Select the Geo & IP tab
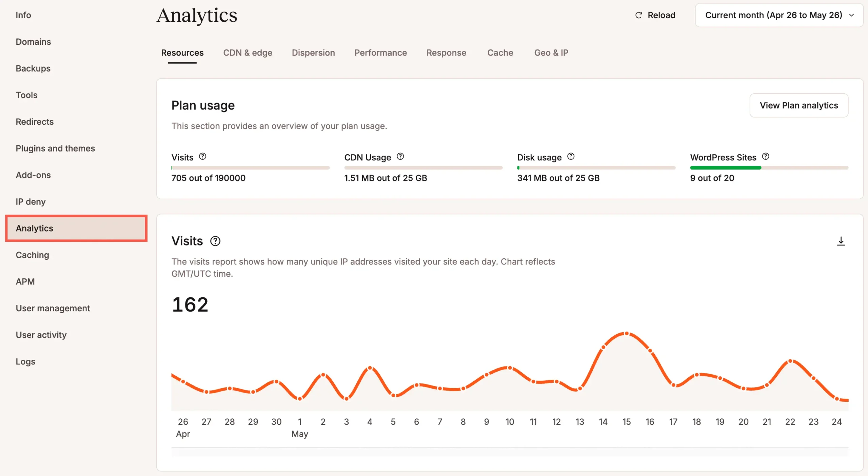 pyautogui.click(x=551, y=53)
